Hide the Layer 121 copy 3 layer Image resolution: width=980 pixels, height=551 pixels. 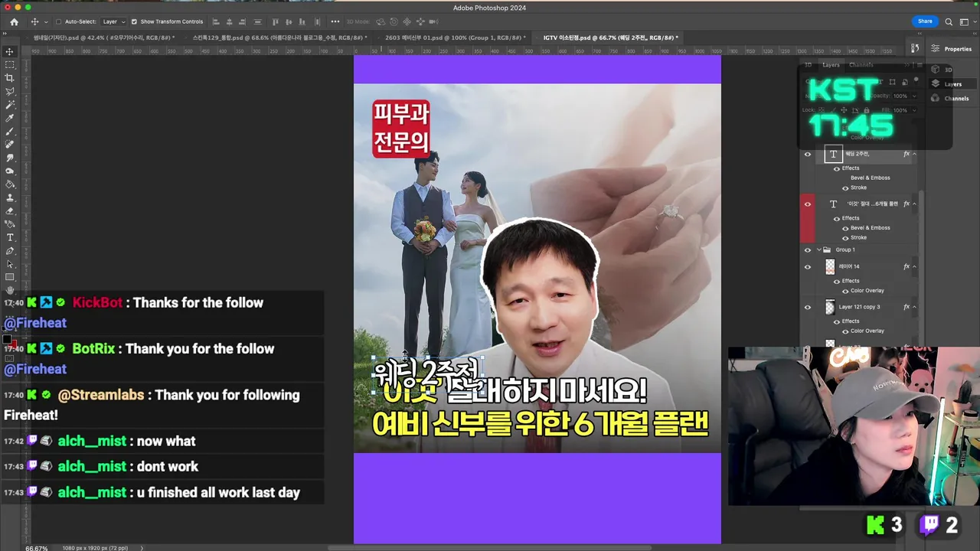tap(807, 307)
